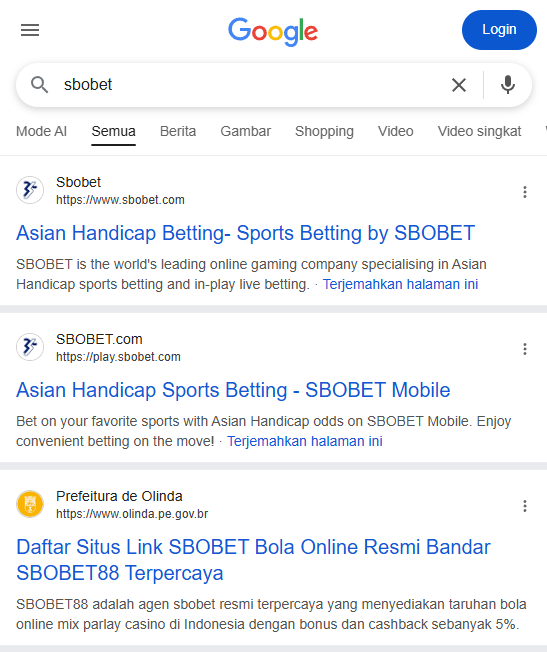The image size is (547, 652).
Task: Switch to the Gambar tab
Action: pos(245,131)
